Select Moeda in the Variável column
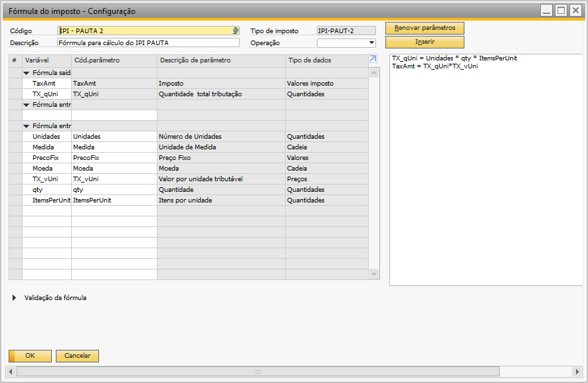588x383 pixels. tap(47, 169)
